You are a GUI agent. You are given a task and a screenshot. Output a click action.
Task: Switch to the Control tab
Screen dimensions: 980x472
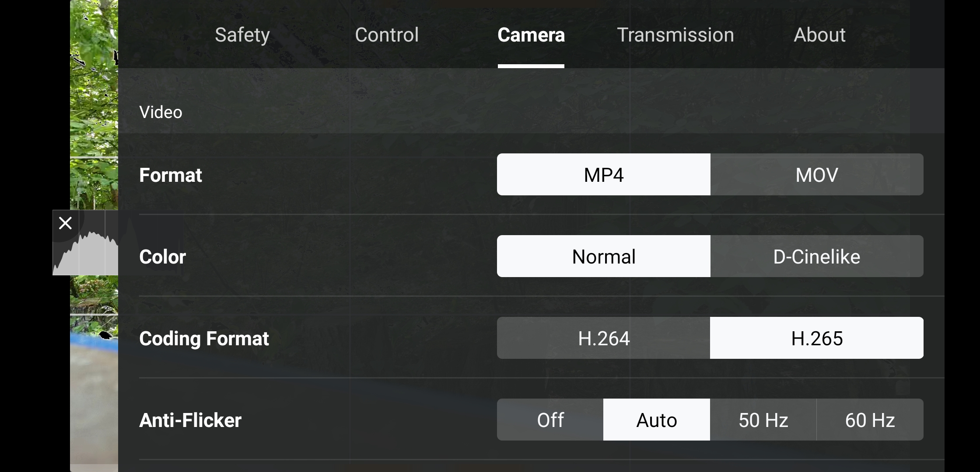(x=387, y=35)
